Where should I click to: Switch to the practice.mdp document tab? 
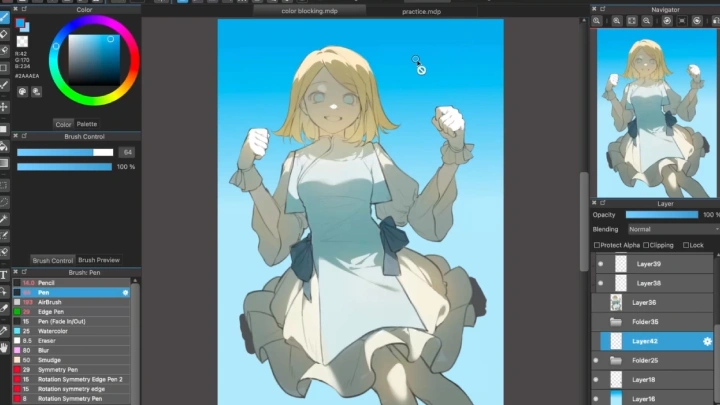click(x=420, y=12)
